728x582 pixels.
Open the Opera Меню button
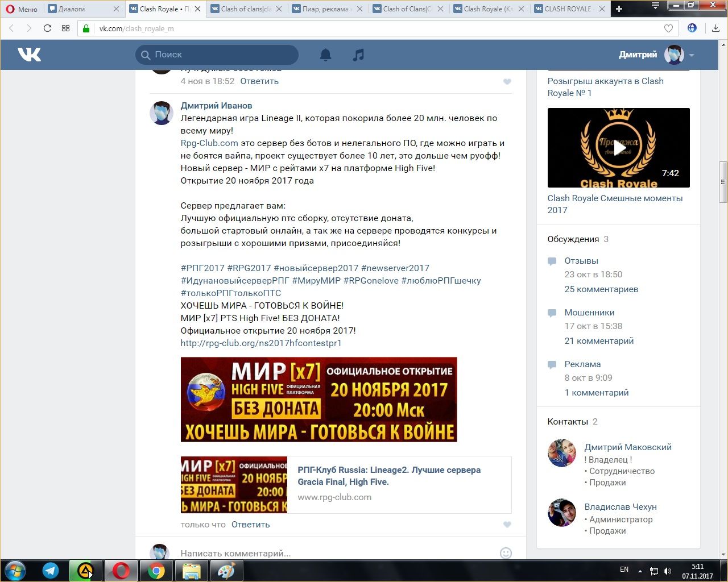(x=22, y=9)
